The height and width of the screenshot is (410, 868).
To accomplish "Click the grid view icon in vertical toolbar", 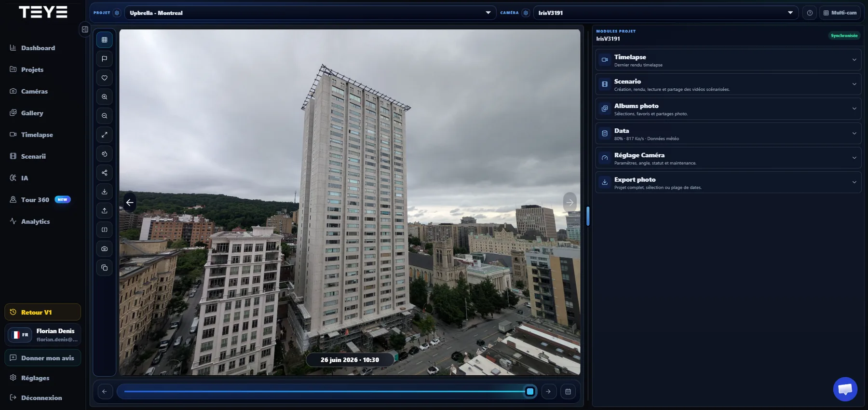I will pyautogui.click(x=105, y=40).
